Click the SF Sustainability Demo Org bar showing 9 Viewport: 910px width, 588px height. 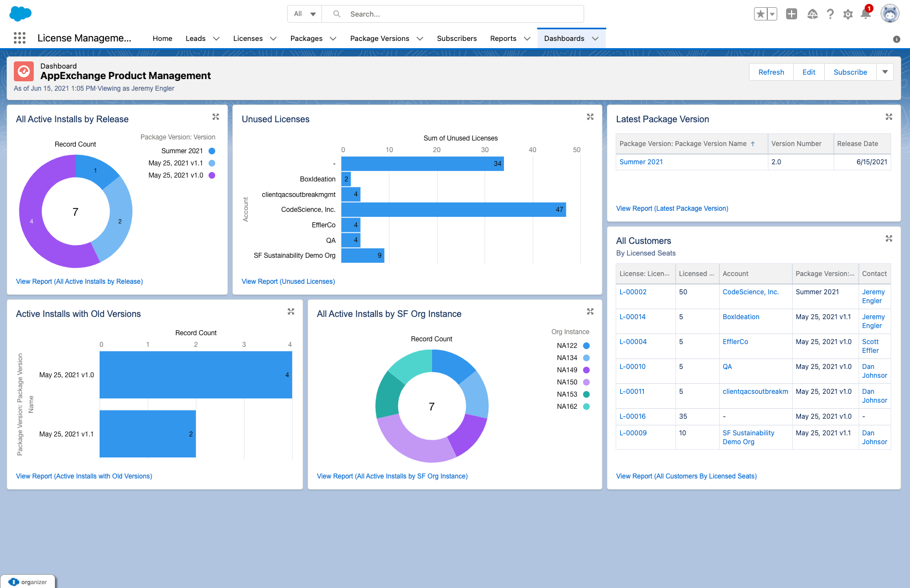point(363,256)
